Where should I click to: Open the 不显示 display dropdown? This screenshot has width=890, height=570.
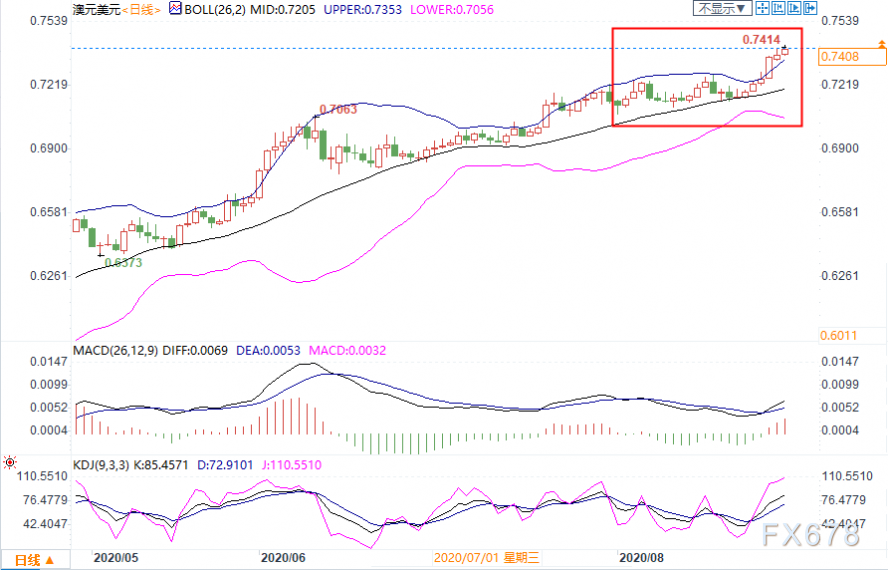pos(719,8)
